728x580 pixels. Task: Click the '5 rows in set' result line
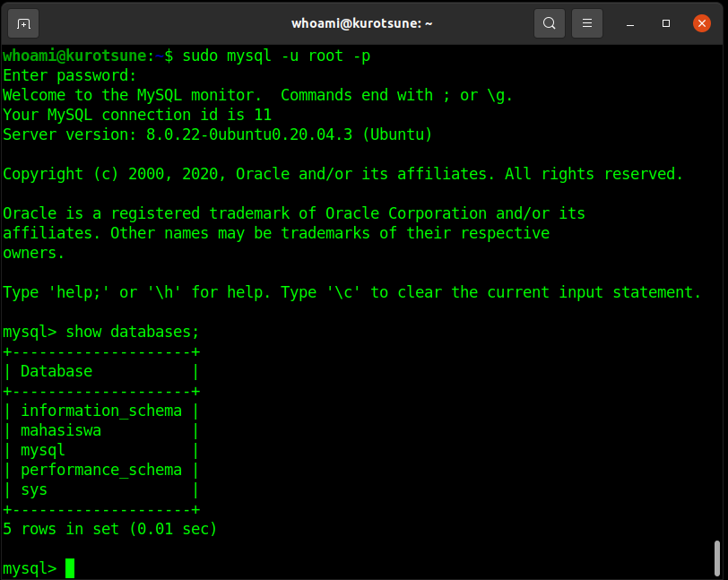point(110,530)
